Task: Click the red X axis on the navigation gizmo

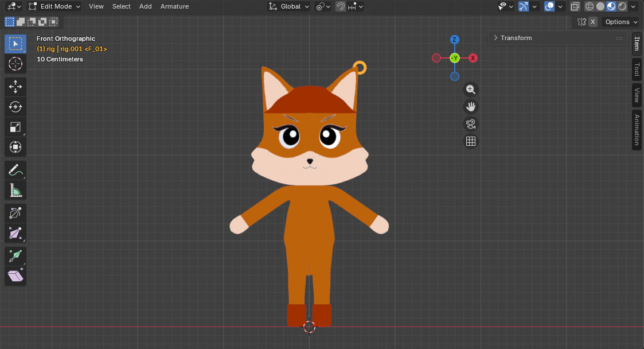Action: click(x=473, y=57)
